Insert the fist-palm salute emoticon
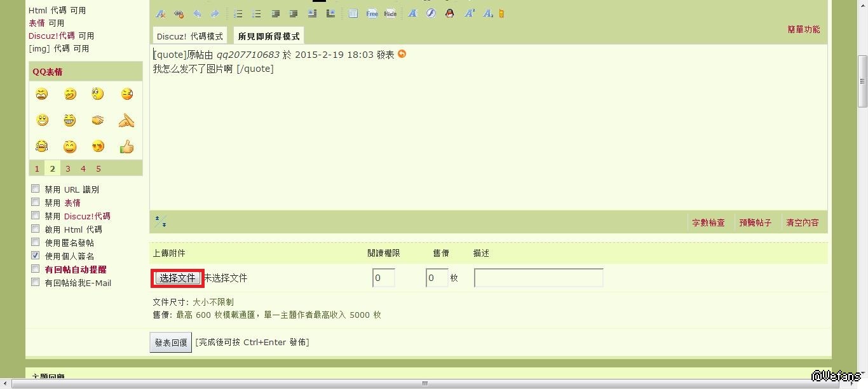 click(126, 120)
